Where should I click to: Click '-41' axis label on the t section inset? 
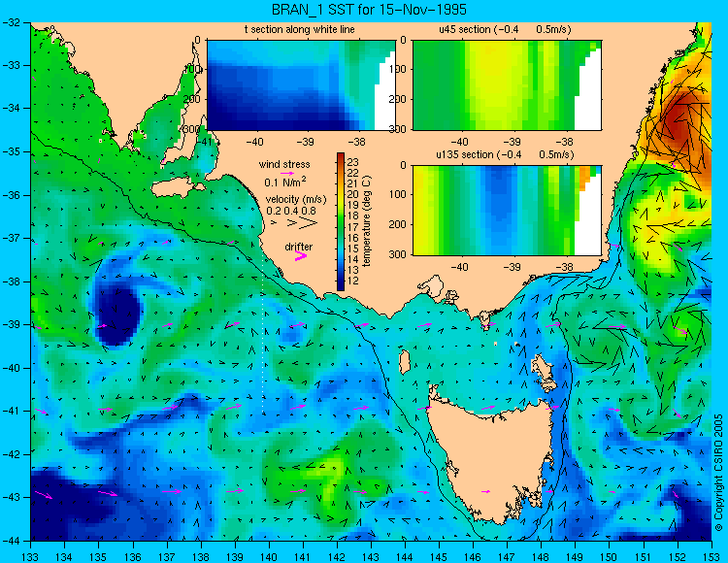click(204, 141)
